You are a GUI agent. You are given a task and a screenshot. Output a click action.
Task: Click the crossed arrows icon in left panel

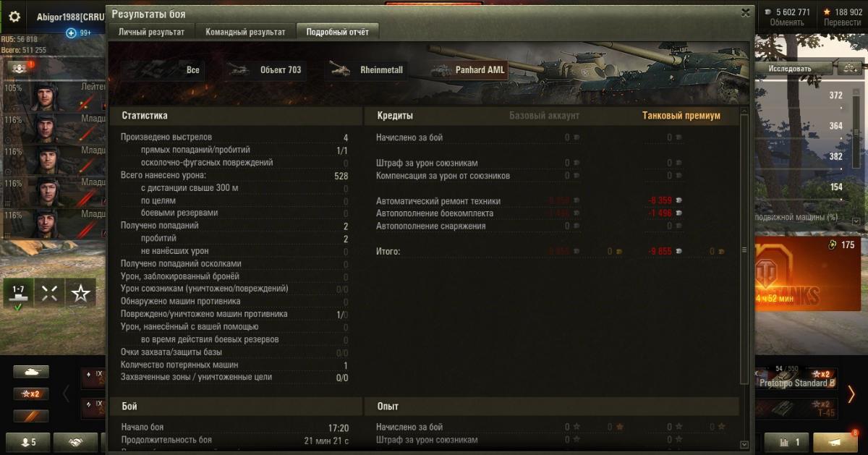(49, 293)
